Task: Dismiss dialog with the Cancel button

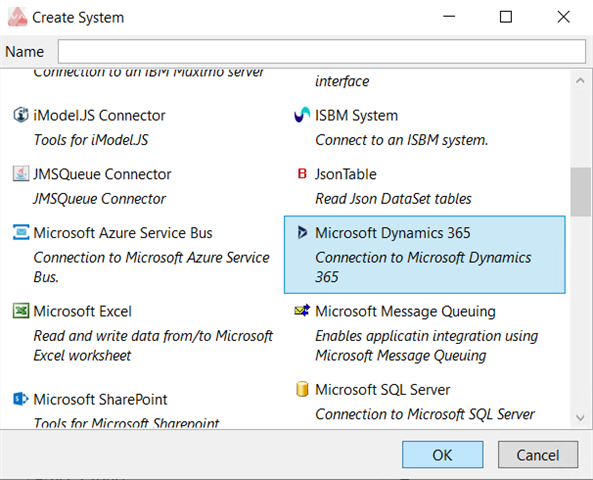Action: (x=538, y=454)
